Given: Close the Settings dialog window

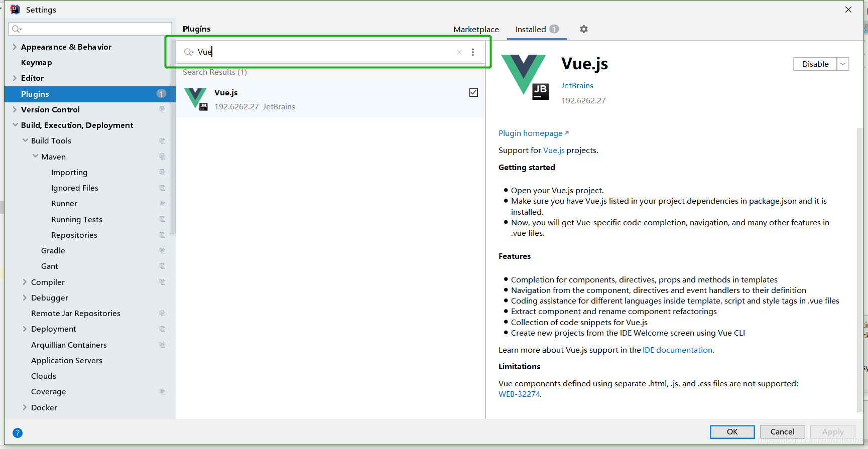Looking at the screenshot, I should 848,10.
